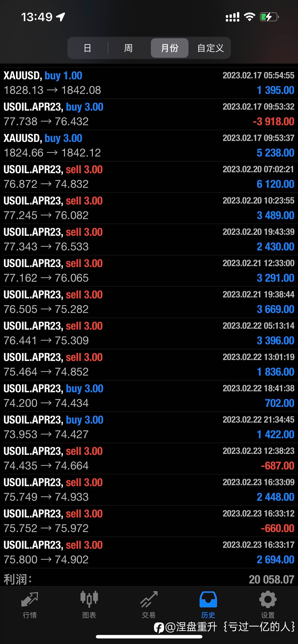Tap the cellular signal strength icon
298x644 pixels.
(x=233, y=17)
